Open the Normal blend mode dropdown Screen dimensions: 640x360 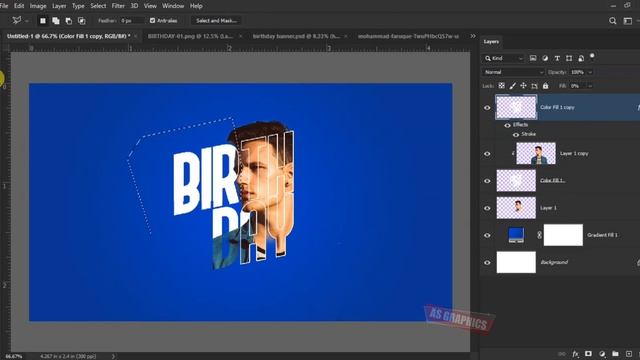(x=513, y=72)
